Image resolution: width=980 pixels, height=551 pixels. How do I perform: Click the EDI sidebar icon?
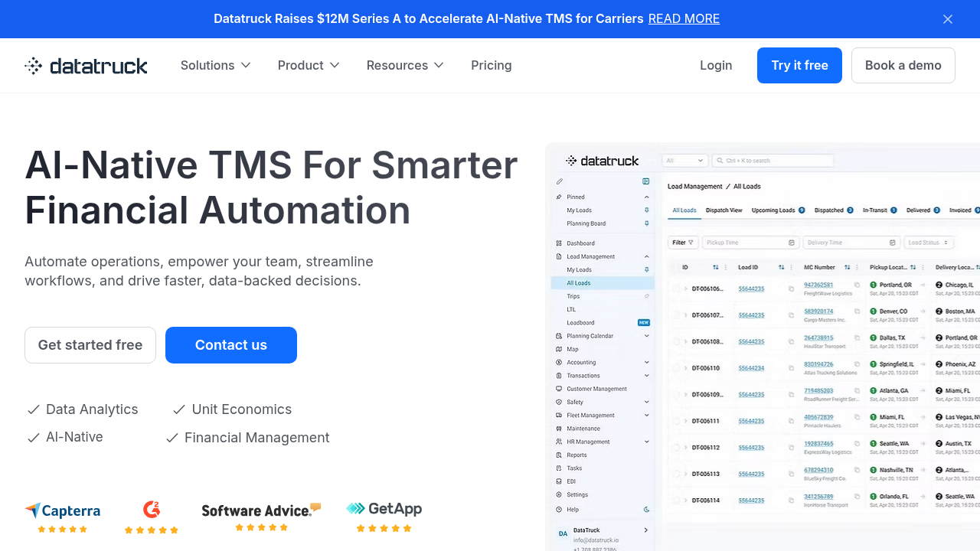click(559, 481)
